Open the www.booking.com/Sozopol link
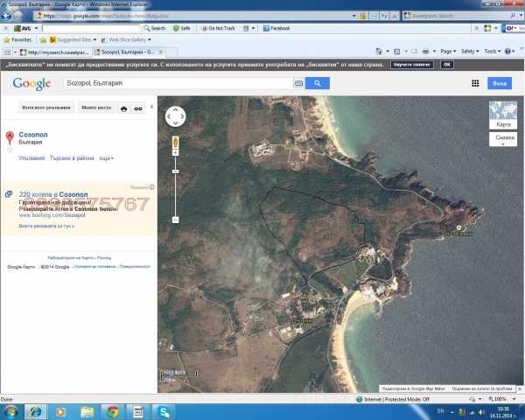 [52, 215]
